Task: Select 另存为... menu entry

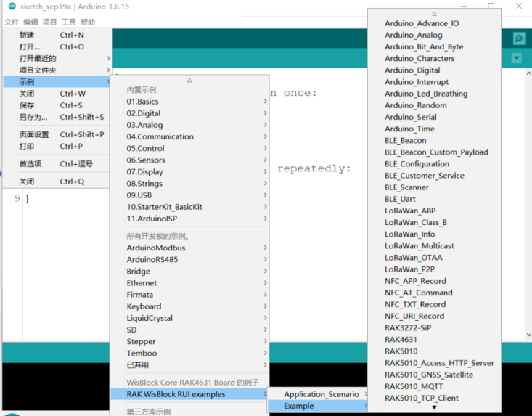Action: click(x=57, y=117)
